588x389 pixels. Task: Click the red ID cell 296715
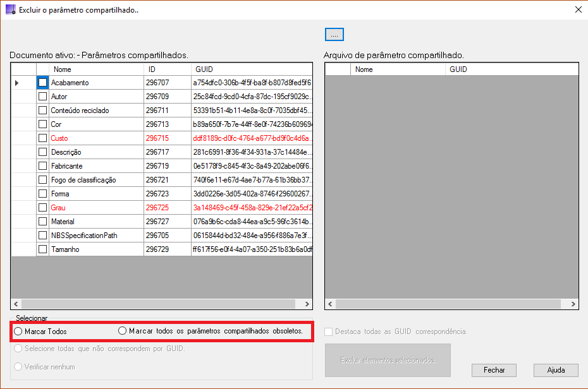click(168, 138)
